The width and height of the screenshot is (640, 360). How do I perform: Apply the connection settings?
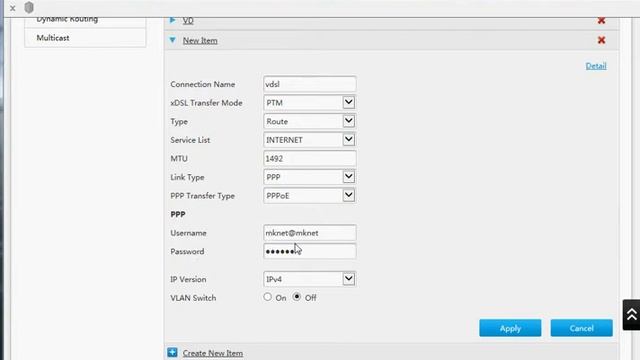(x=510, y=328)
